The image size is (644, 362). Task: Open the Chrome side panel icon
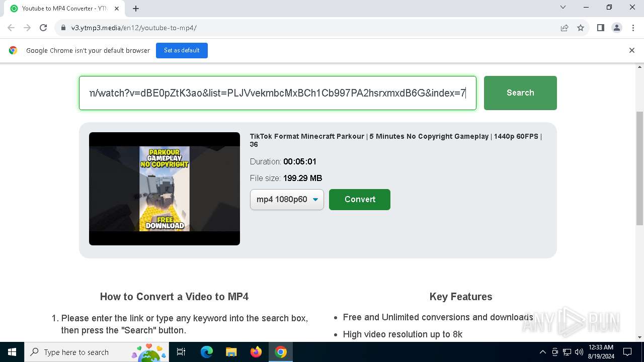click(x=601, y=28)
